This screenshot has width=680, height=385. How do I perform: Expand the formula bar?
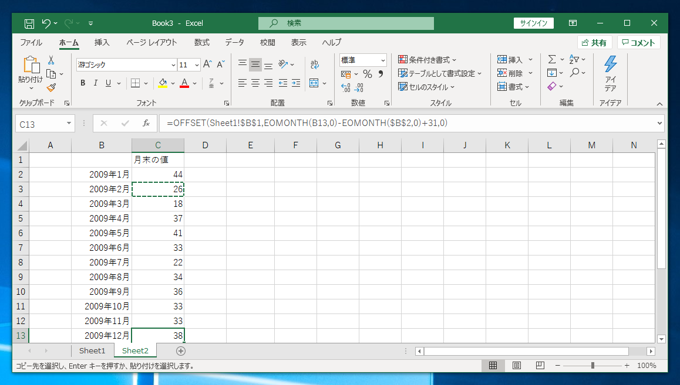(x=659, y=123)
